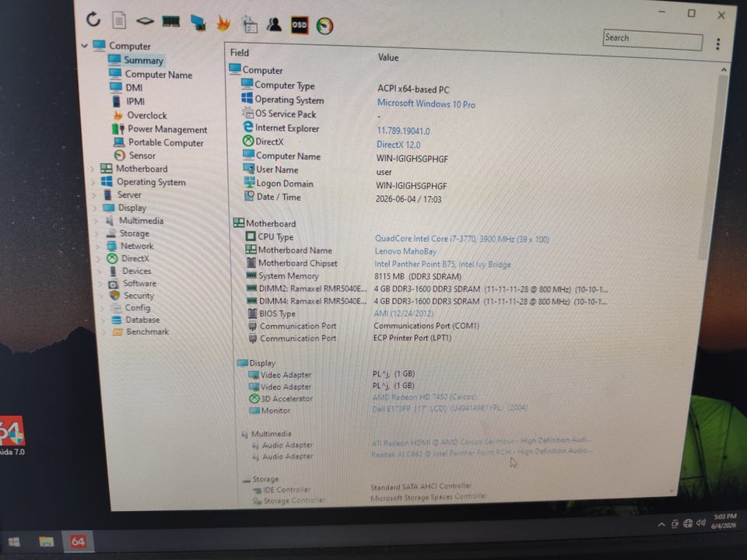Collapse the Computer tree node
This screenshot has height=560, width=747.
click(84, 45)
